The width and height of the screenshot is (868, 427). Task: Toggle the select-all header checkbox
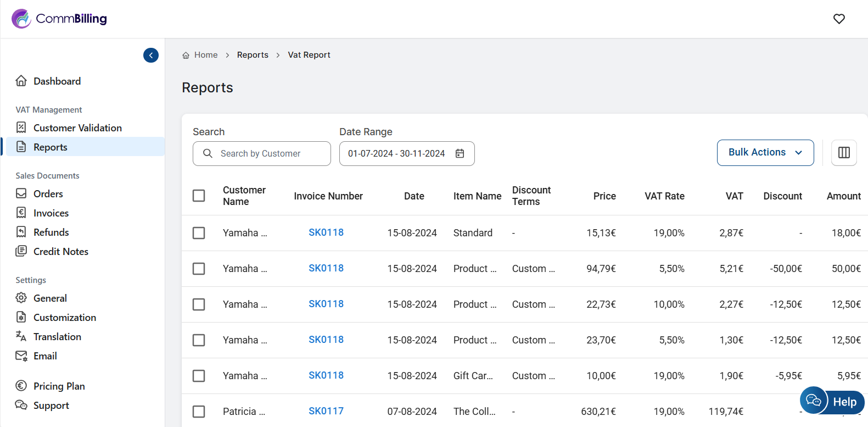pos(199,196)
